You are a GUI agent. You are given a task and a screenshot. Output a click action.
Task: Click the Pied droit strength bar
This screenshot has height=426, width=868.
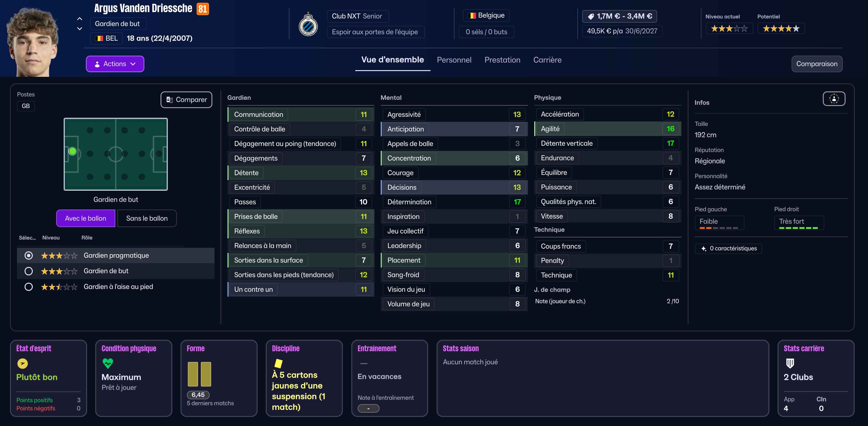798,228
